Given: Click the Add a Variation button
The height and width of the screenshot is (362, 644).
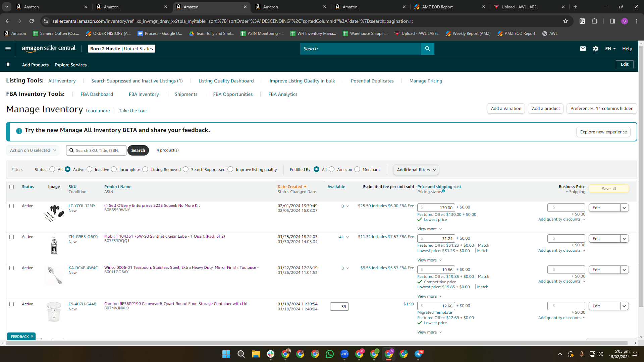Looking at the screenshot, I should click(506, 108).
